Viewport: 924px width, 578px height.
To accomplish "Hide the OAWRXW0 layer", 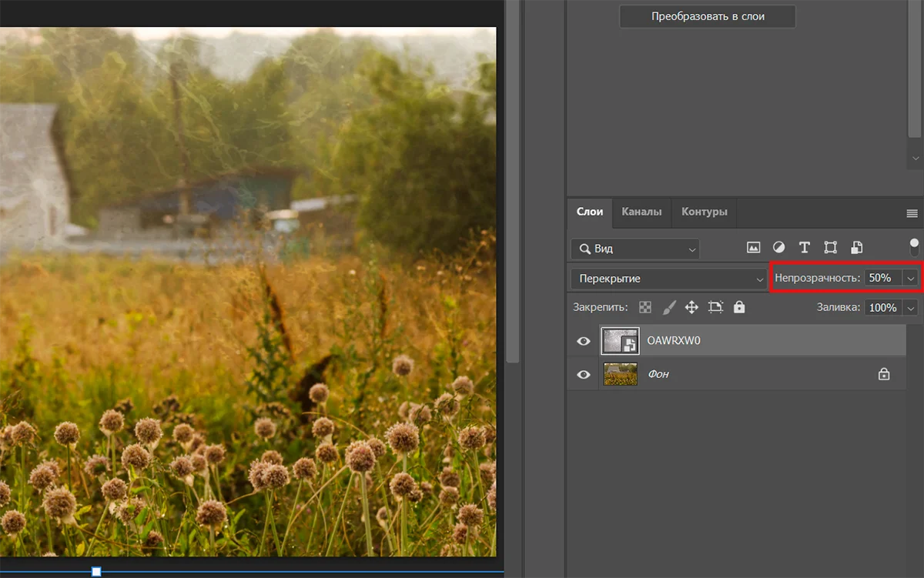I will (x=584, y=341).
